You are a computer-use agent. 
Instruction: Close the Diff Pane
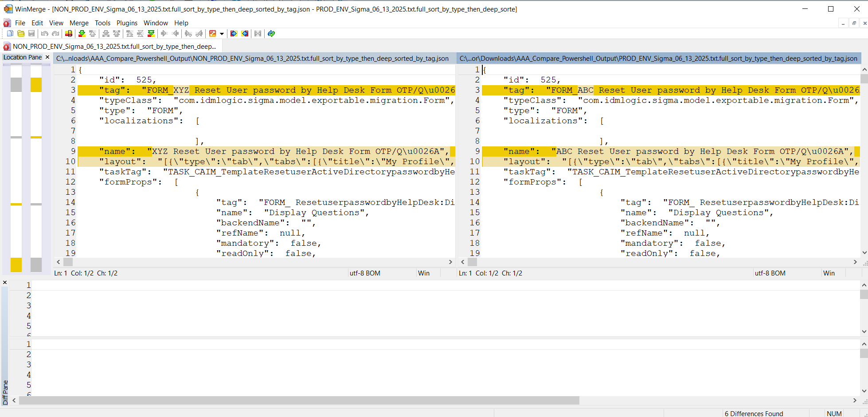5,283
